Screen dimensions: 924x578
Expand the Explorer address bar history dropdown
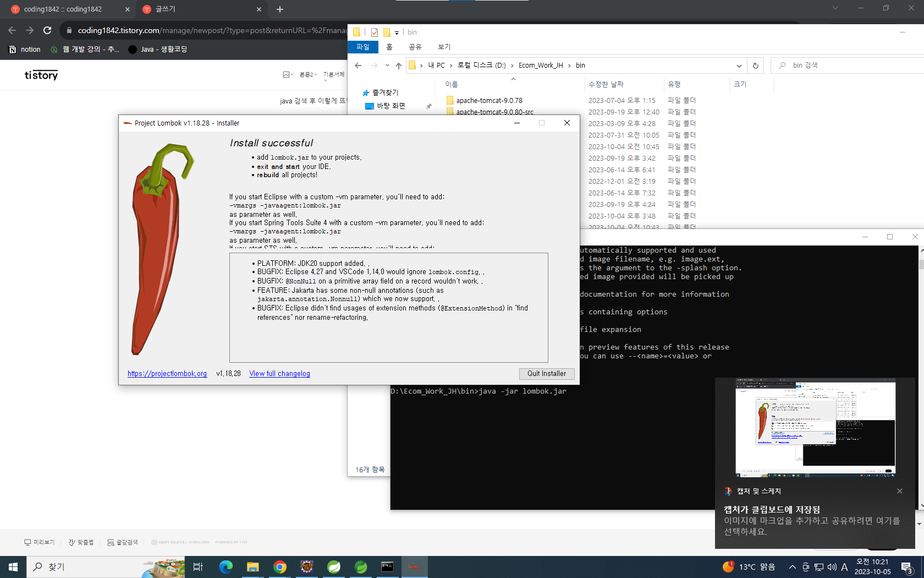pyautogui.click(x=739, y=66)
